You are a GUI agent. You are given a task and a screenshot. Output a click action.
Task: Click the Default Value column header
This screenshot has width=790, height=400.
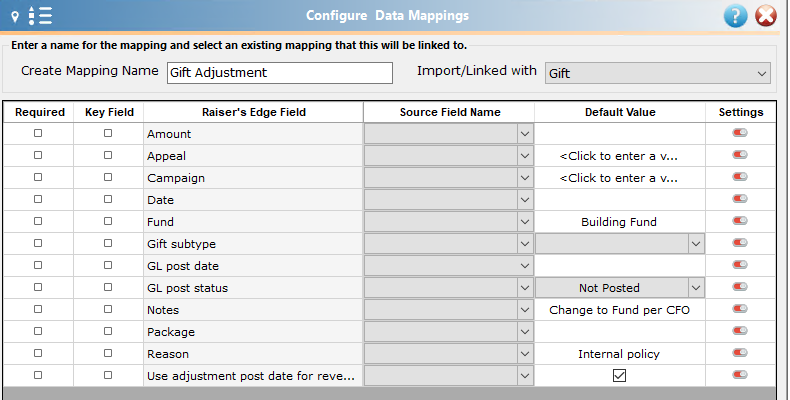(620, 112)
